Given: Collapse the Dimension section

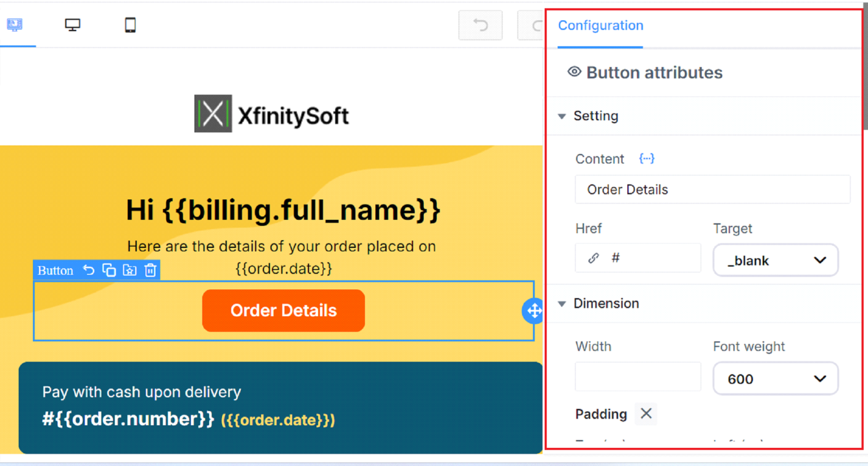Looking at the screenshot, I should 561,303.
